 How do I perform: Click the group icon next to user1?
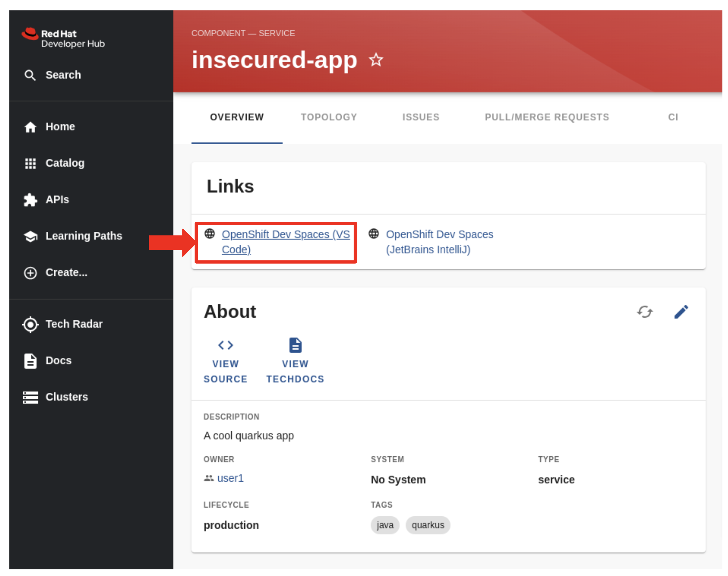coord(209,478)
